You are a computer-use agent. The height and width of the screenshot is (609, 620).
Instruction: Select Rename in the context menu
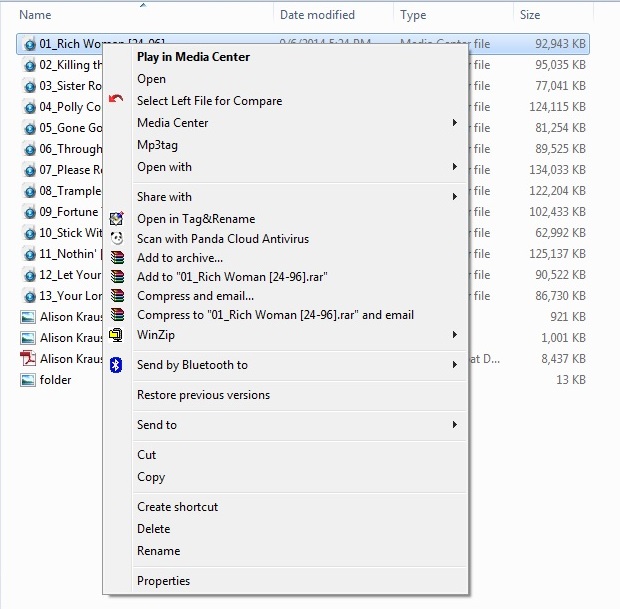[158, 551]
